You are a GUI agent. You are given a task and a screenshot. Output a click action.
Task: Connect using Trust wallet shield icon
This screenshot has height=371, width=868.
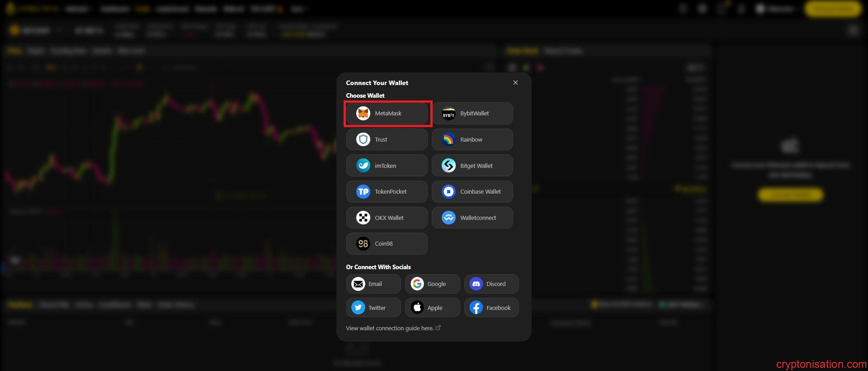(363, 139)
